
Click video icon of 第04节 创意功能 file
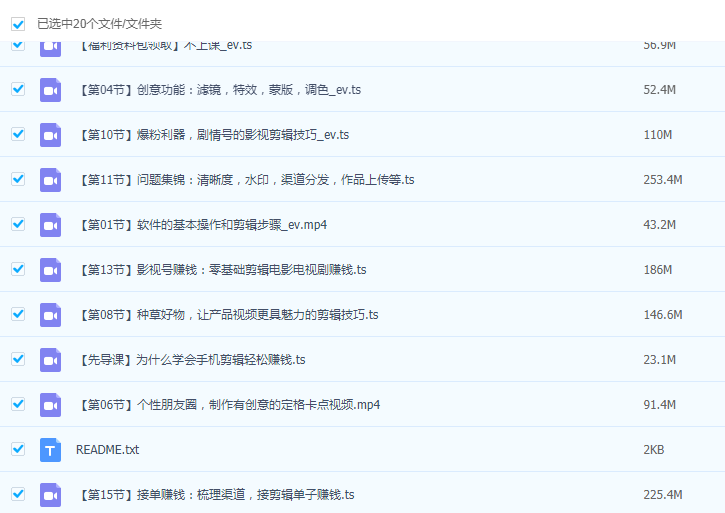(50, 90)
